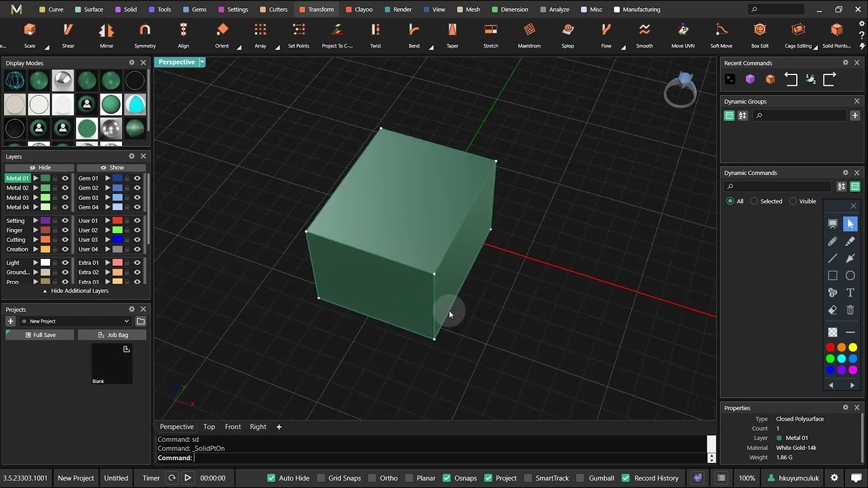Choose the Visible radio option
The height and width of the screenshot is (488, 868).
793,201
